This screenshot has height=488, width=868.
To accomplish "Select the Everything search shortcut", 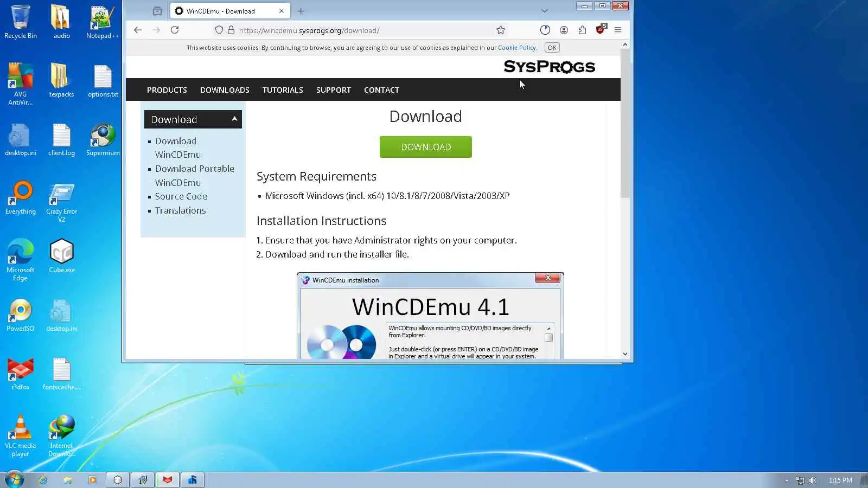I will (x=21, y=198).
